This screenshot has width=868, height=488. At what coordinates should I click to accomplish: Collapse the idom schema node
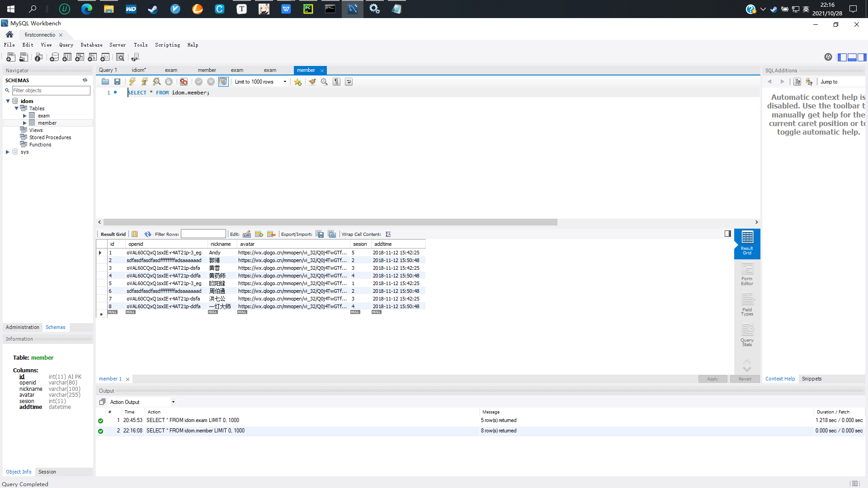(x=8, y=101)
